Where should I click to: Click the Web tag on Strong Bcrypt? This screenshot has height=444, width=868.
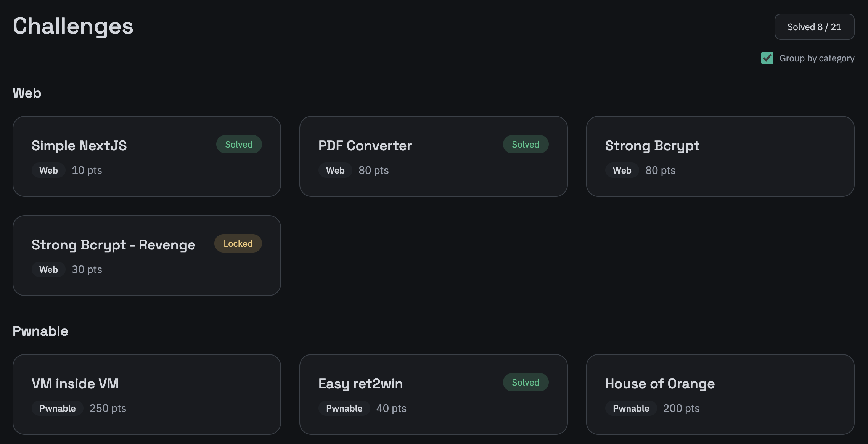[622, 171]
